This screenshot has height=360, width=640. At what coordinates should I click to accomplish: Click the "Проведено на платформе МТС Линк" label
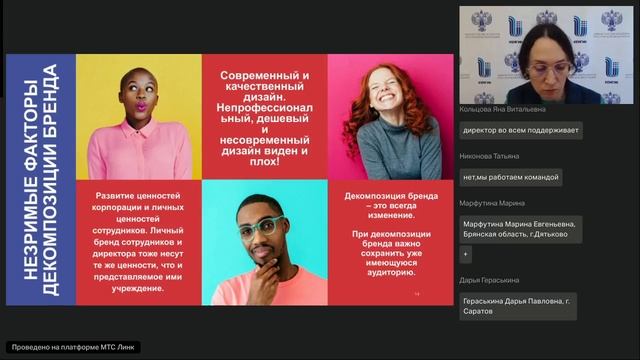[x=73, y=347]
